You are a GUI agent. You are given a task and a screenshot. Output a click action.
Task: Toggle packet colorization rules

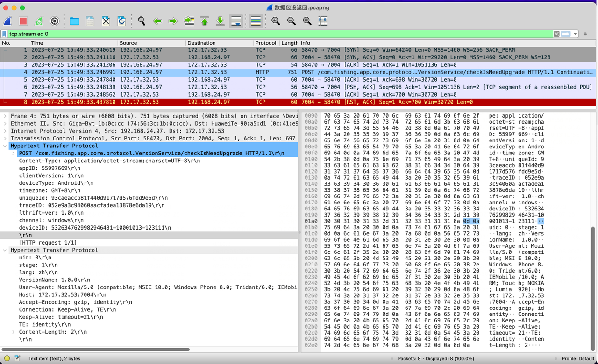pos(256,21)
